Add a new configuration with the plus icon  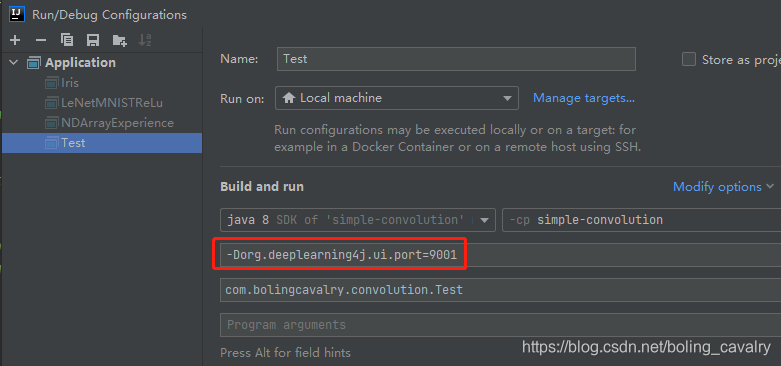[15, 40]
